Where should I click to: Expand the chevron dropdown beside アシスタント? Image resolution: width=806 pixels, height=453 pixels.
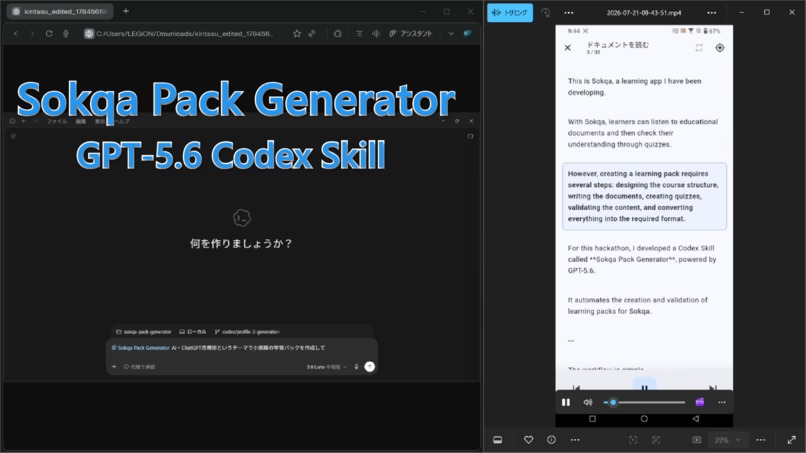[x=451, y=33]
